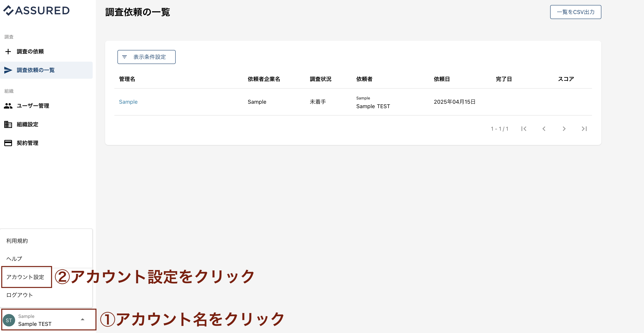
Task: Click the filter icon in 表示条件設定
Action: [x=124, y=57]
